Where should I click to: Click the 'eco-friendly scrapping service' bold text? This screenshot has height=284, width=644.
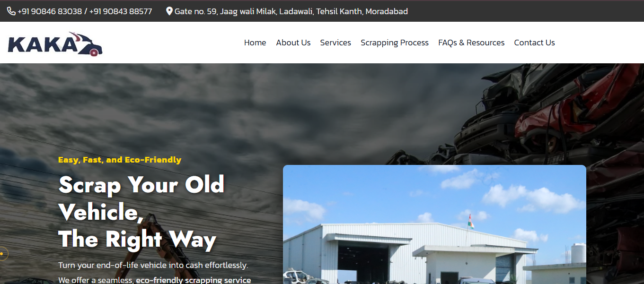coord(194,280)
